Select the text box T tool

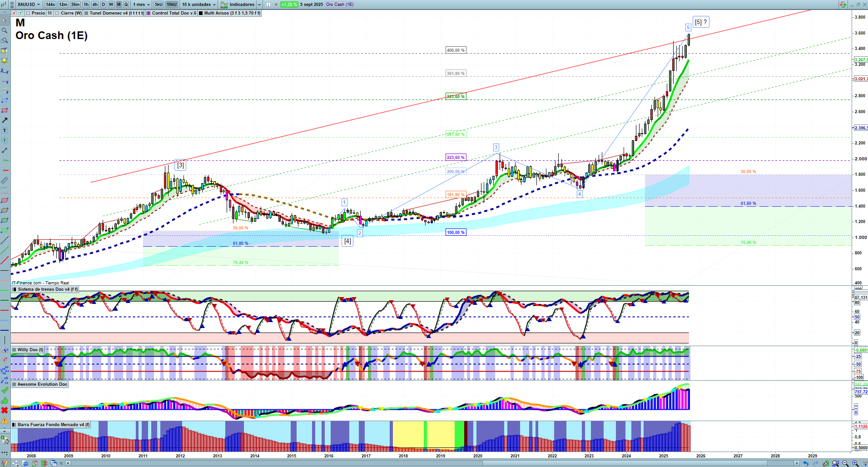coord(5,130)
